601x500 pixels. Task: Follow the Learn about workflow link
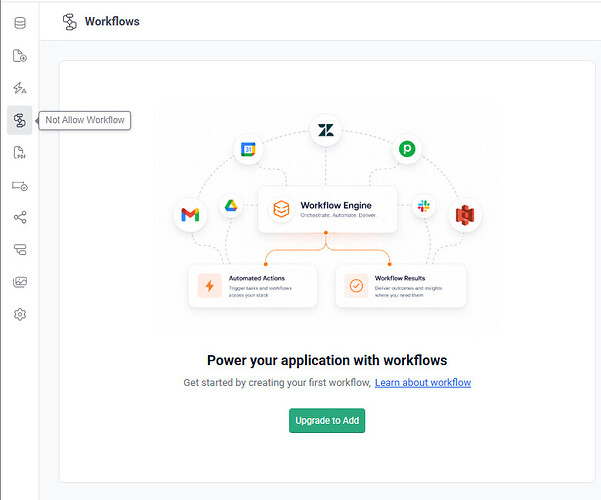click(x=423, y=383)
